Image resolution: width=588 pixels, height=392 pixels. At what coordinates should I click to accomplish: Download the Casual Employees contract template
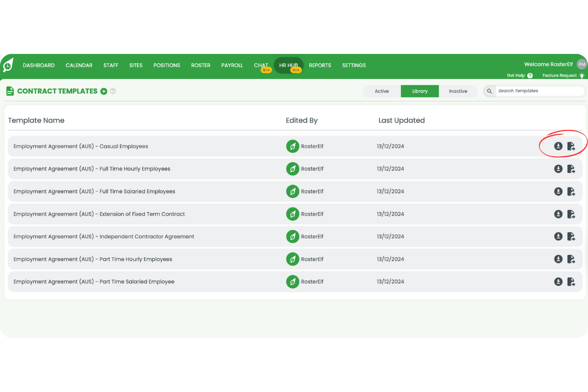558,146
